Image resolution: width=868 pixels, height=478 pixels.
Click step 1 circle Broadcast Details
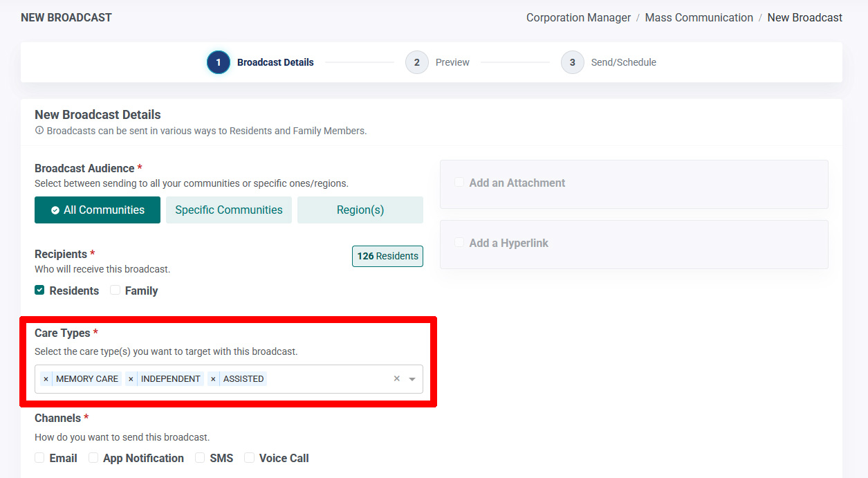[x=219, y=62]
